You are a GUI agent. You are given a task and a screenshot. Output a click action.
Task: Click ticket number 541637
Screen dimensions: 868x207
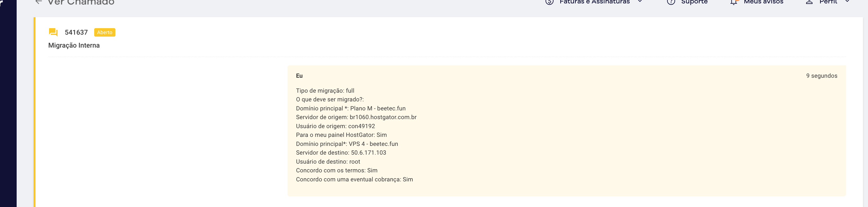pos(76,32)
